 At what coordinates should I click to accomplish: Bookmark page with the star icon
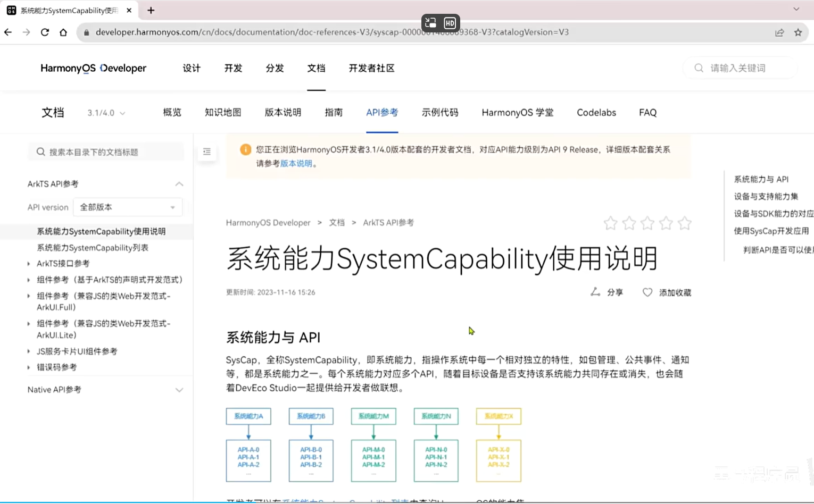[x=798, y=32]
